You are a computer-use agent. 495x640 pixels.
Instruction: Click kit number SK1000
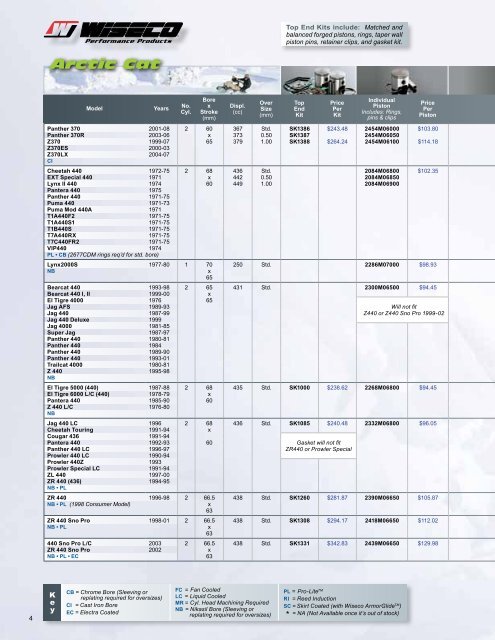[300, 388]
